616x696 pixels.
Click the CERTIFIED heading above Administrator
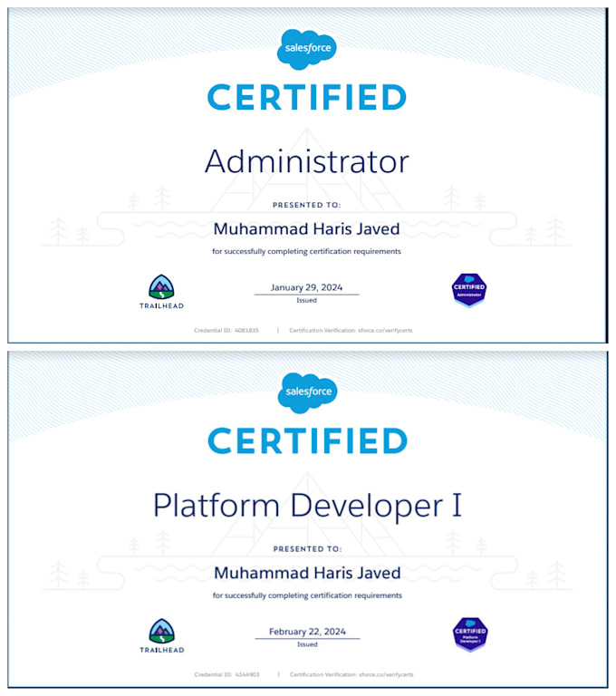point(307,98)
